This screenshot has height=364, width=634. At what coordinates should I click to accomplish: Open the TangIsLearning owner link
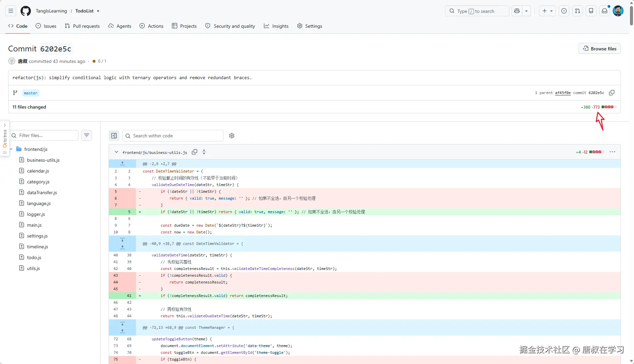pyautogui.click(x=51, y=11)
